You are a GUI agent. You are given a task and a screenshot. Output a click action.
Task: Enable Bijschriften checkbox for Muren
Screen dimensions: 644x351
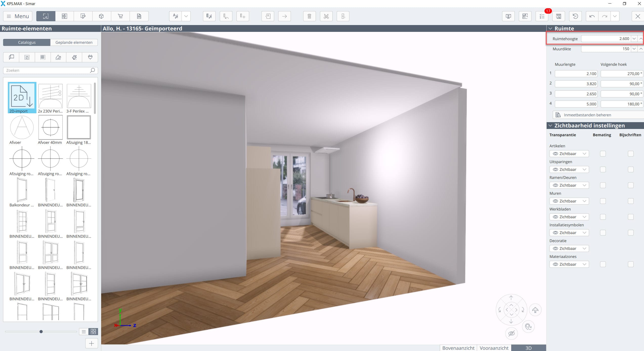pyautogui.click(x=631, y=201)
